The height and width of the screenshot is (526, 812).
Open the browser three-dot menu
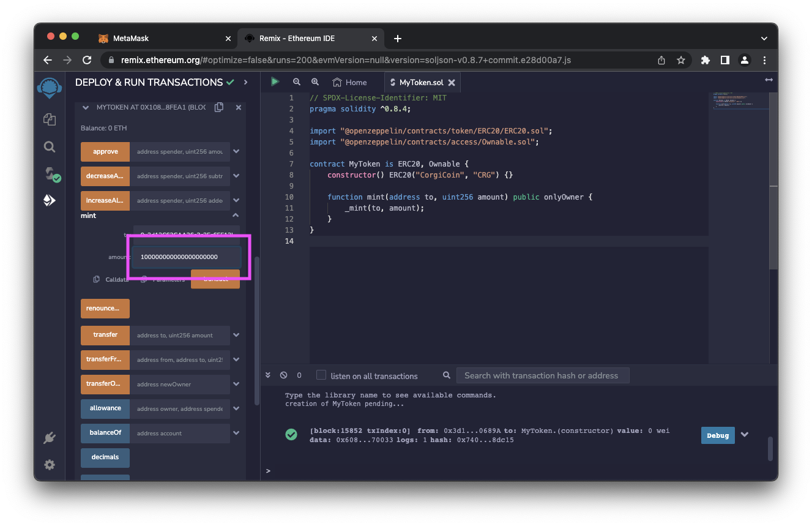(x=765, y=60)
